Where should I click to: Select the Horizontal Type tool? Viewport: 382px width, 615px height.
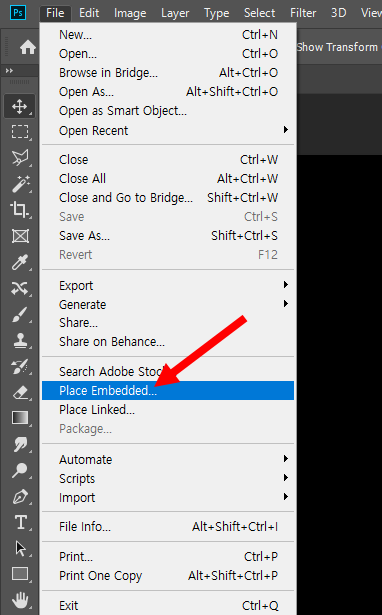[20, 522]
